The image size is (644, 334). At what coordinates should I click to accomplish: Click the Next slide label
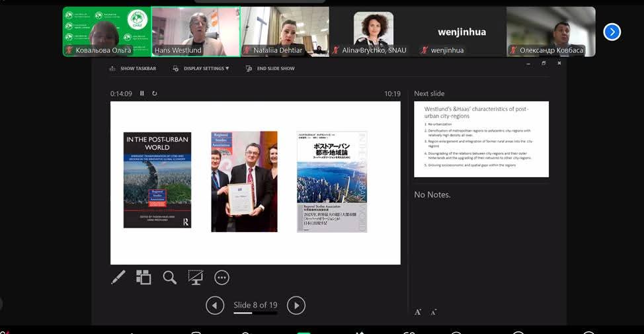point(429,94)
